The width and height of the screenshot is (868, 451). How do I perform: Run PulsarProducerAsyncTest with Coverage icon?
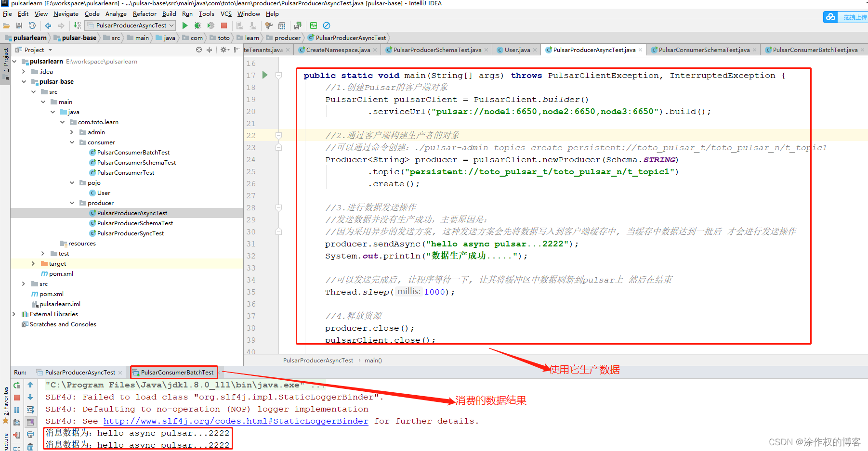click(211, 26)
